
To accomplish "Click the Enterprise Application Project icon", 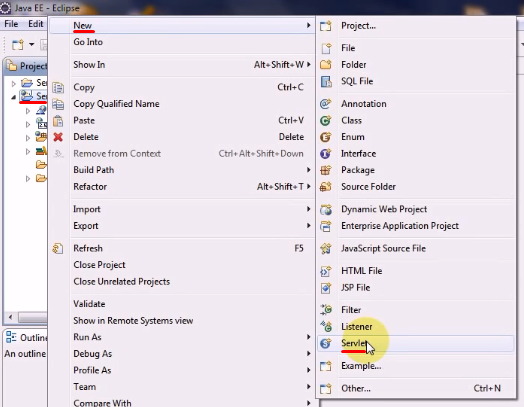I will tap(326, 226).
